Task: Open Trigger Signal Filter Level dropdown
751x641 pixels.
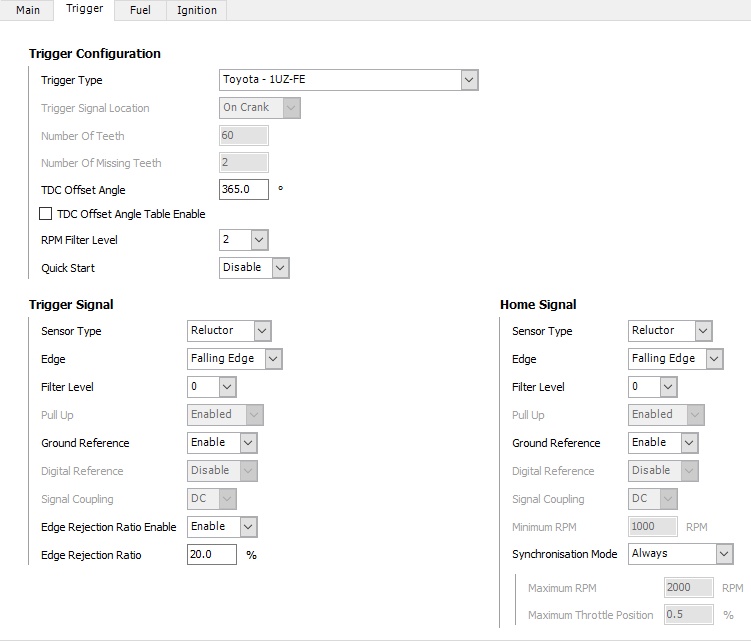Action: point(212,387)
